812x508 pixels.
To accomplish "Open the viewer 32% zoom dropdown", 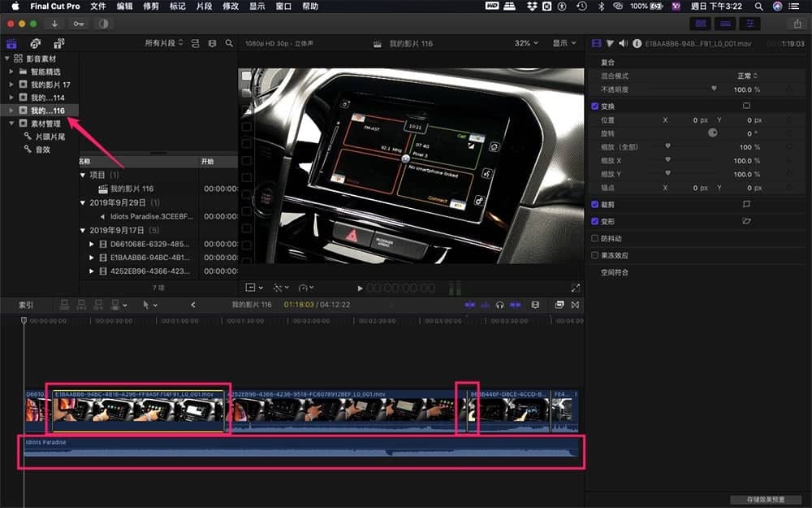I will (x=525, y=44).
